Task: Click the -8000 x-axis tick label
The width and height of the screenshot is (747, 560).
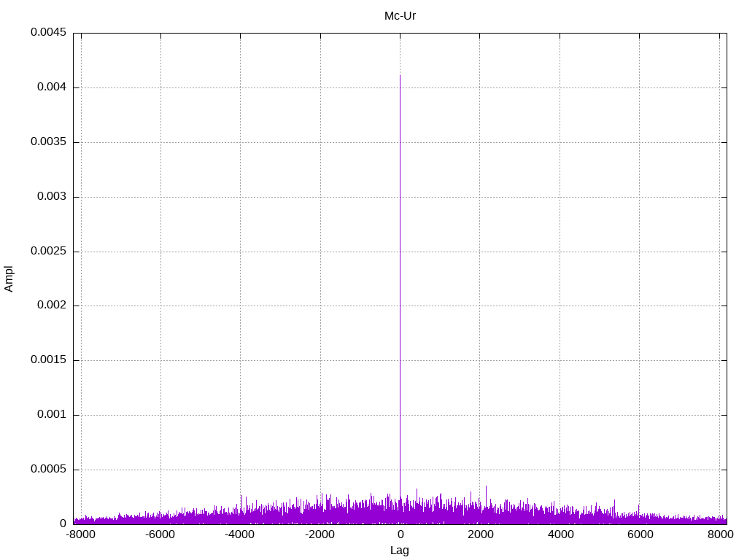Action: 80,534
